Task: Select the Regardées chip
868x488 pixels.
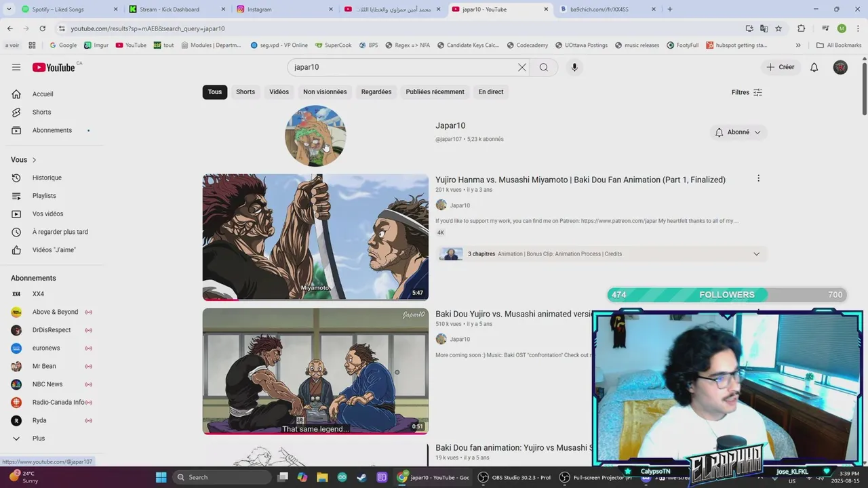Action: (376, 92)
